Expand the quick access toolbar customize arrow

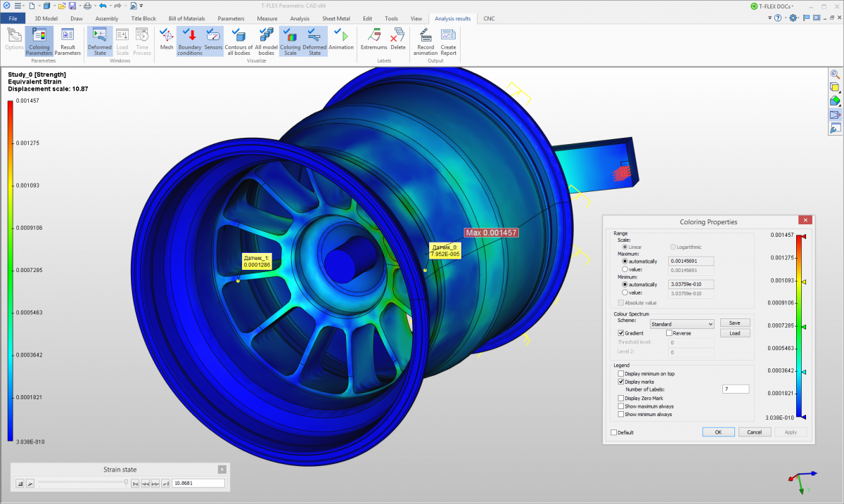point(141,6)
